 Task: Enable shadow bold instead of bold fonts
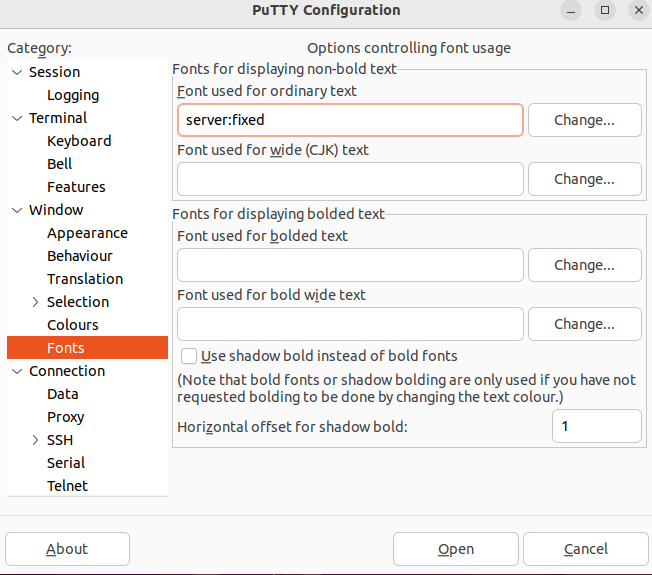(x=188, y=356)
